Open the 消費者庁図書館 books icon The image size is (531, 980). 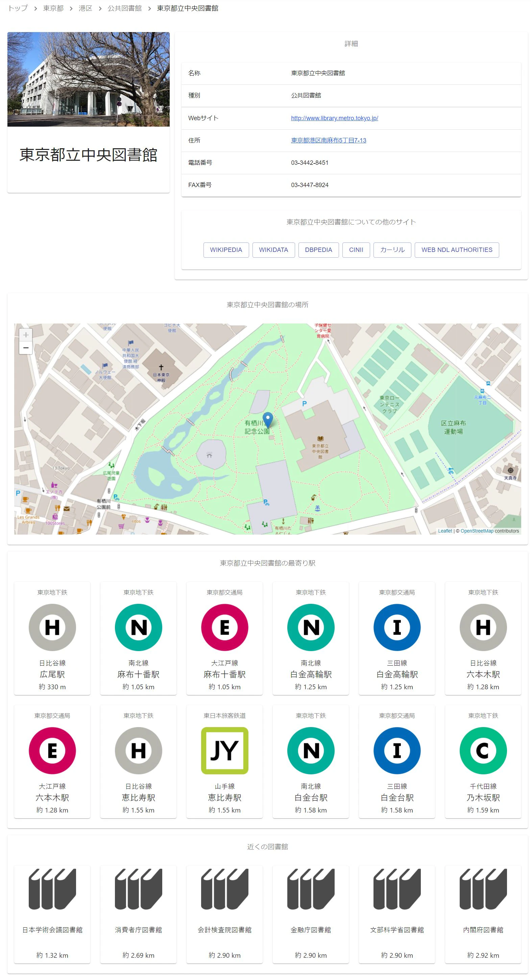point(139,889)
